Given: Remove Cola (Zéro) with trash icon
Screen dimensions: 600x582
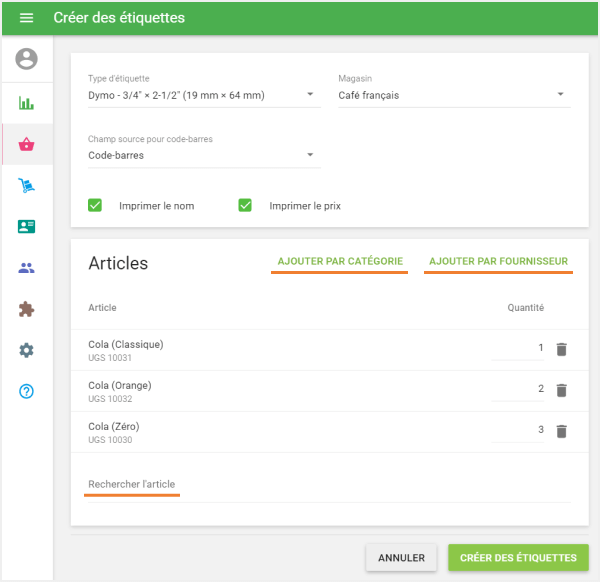Looking at the screenshot, I should click(x=561, y=431).
